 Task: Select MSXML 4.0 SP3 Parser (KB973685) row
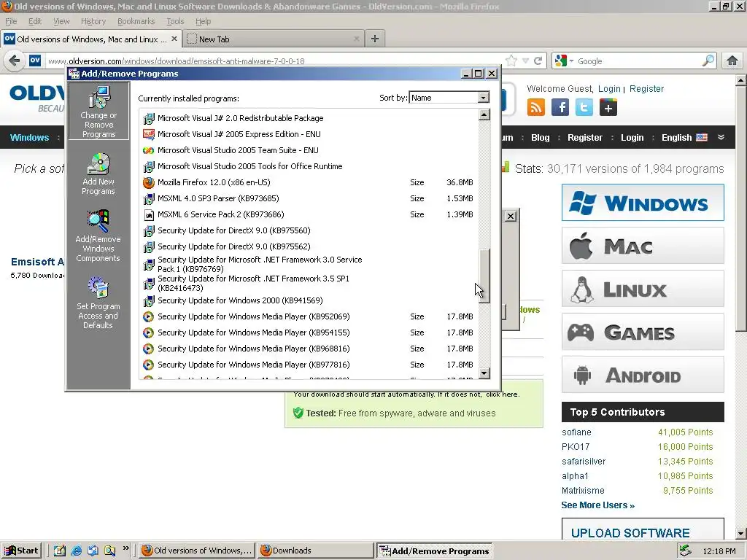coord(309,198)
